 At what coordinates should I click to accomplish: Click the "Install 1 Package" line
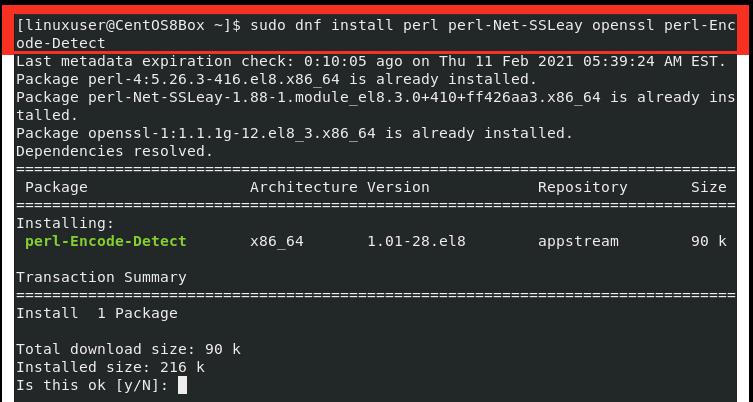pos(97,313)
